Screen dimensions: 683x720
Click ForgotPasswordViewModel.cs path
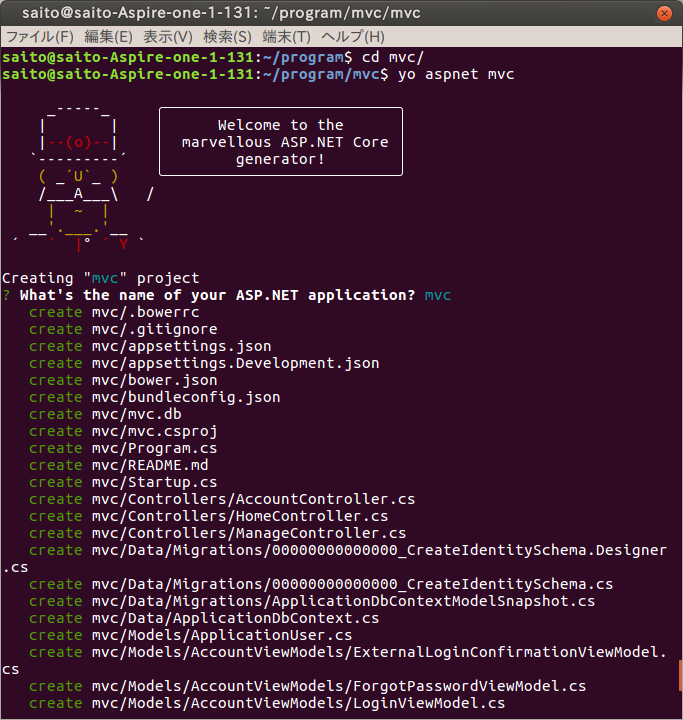(x=339, y=686)
